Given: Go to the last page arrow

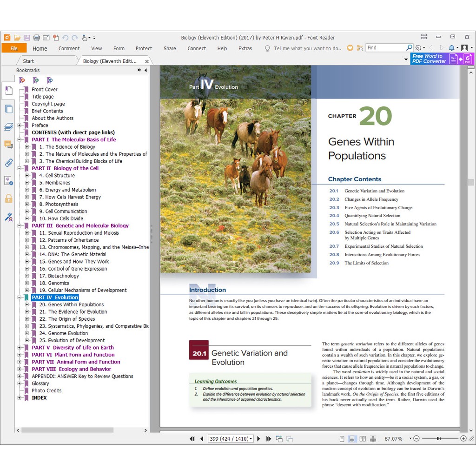Looking at the screenshot, I should click(x=268, y=439).
